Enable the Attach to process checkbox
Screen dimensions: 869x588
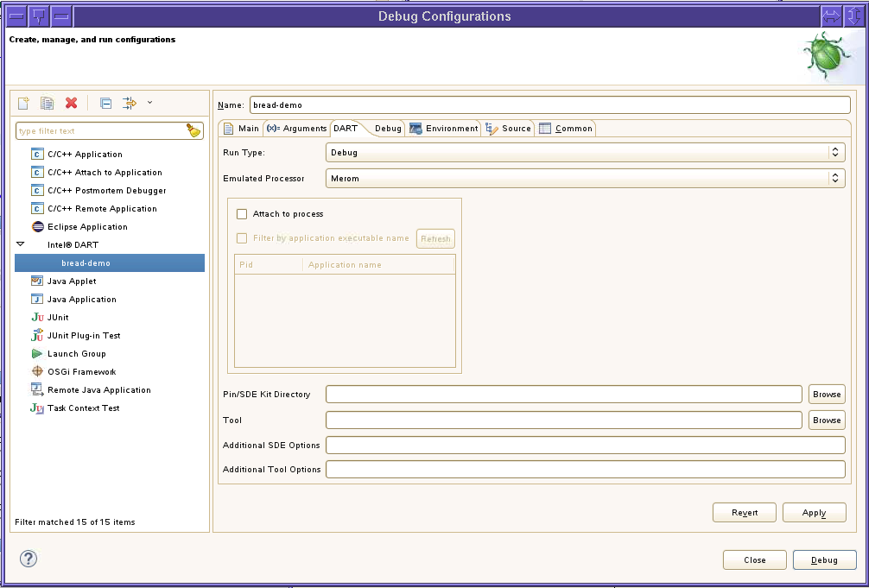coord(242,214)
